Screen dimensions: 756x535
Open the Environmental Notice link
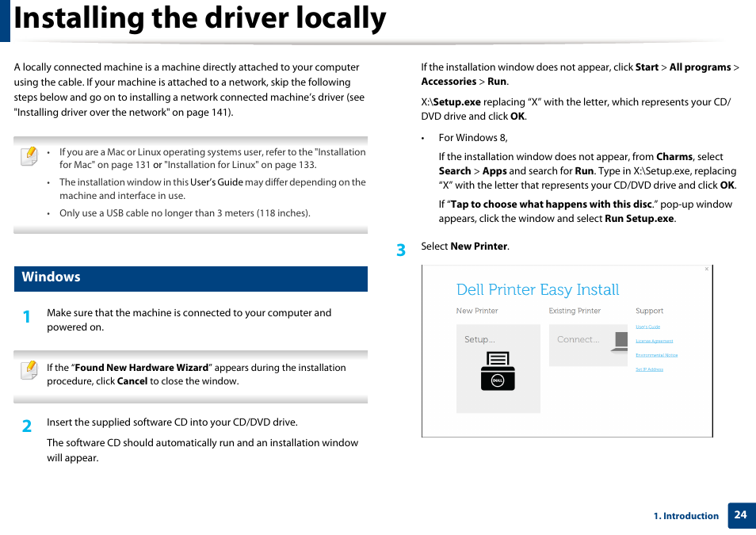click(x=656, y=355)
